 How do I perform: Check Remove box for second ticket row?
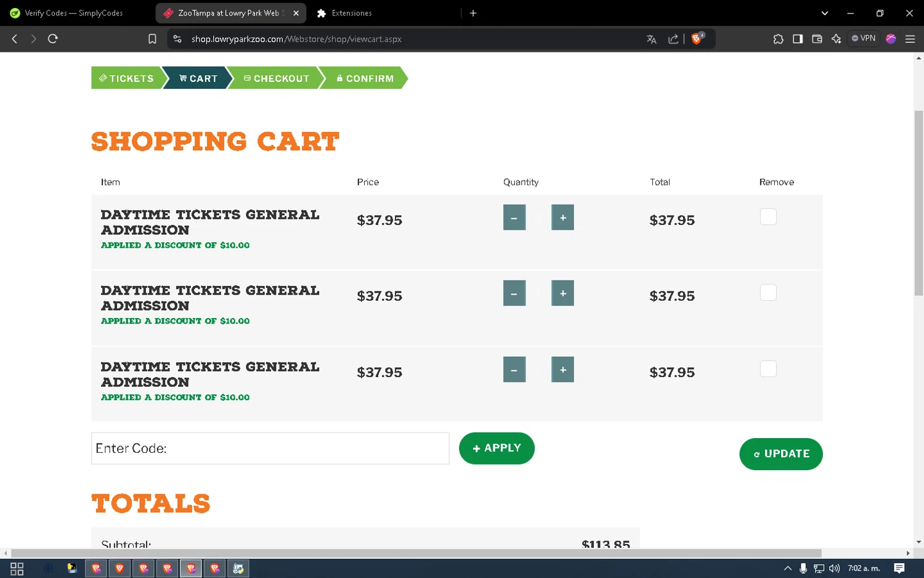pyautogui.click(x=768, y=292)
